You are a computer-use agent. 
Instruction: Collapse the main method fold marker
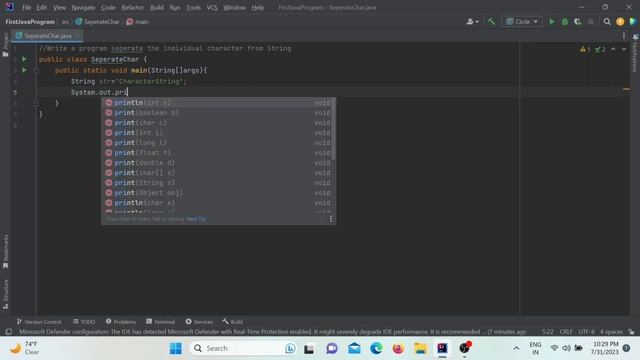[36, 70]
